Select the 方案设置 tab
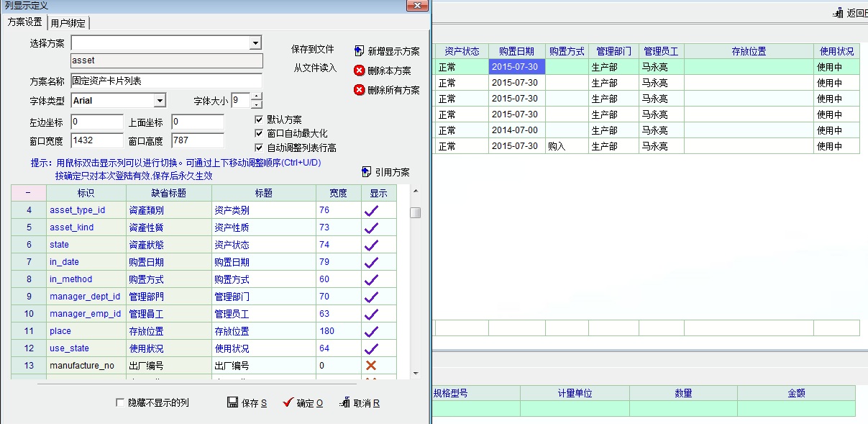Image resolution: width=868 pixels, height=424 pixels. coord(24,22)
